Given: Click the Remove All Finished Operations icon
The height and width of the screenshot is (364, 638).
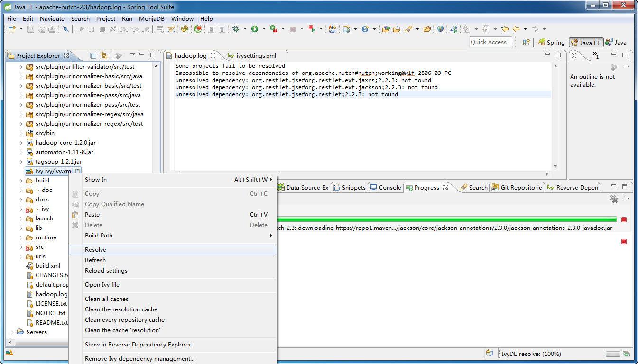Looking at the screenshot, I should pos(614,200).
